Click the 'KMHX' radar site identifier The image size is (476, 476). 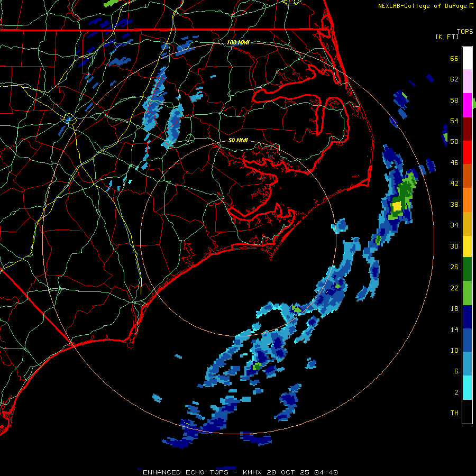pyautogui.click(x=253, y=472)
